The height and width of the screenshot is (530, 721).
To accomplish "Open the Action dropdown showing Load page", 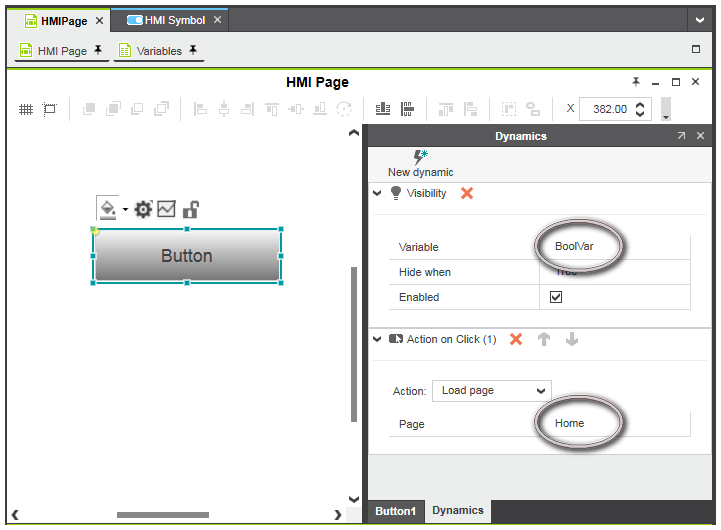I will click(492, 390).
